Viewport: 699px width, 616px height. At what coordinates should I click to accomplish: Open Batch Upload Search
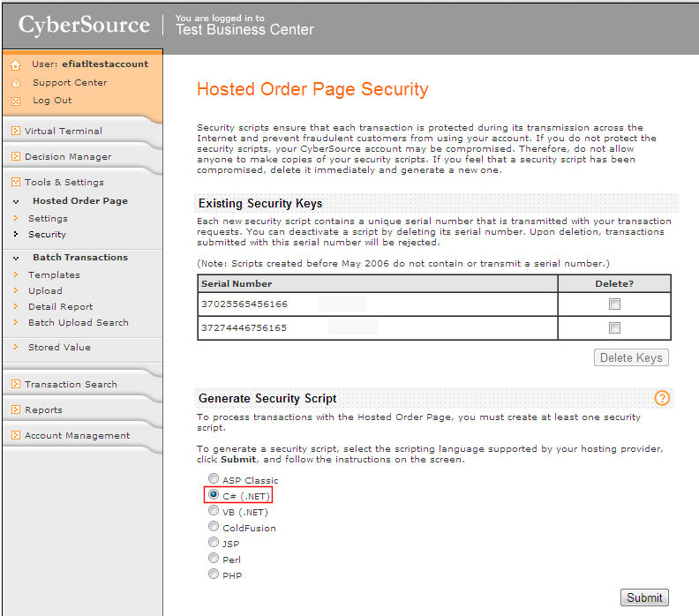78,322
